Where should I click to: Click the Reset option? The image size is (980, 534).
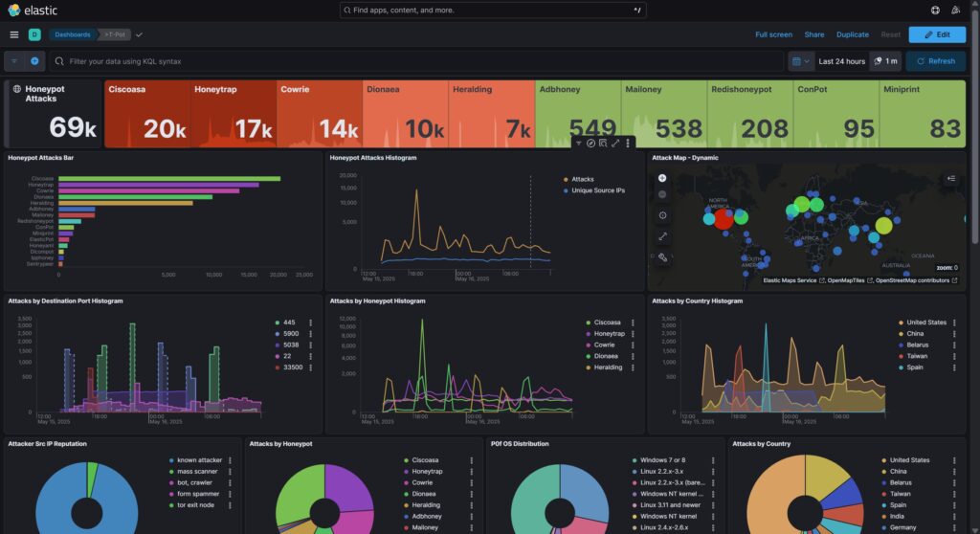tap(891, 35)
